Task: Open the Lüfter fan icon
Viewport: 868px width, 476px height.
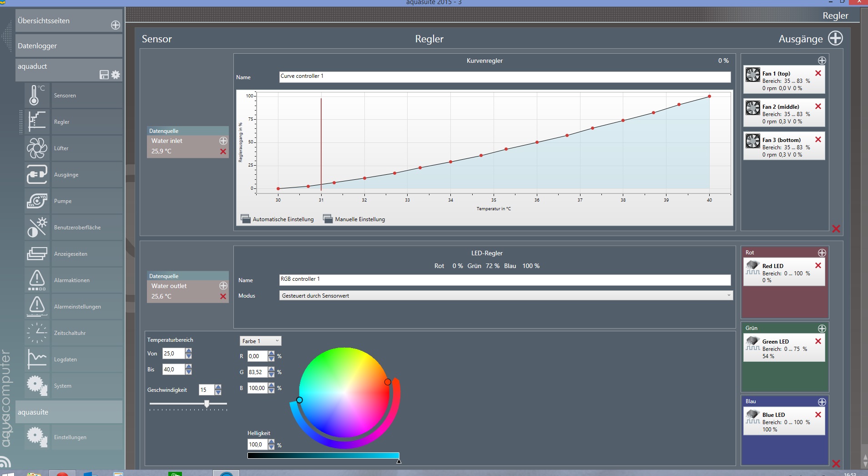Action: 36,148
